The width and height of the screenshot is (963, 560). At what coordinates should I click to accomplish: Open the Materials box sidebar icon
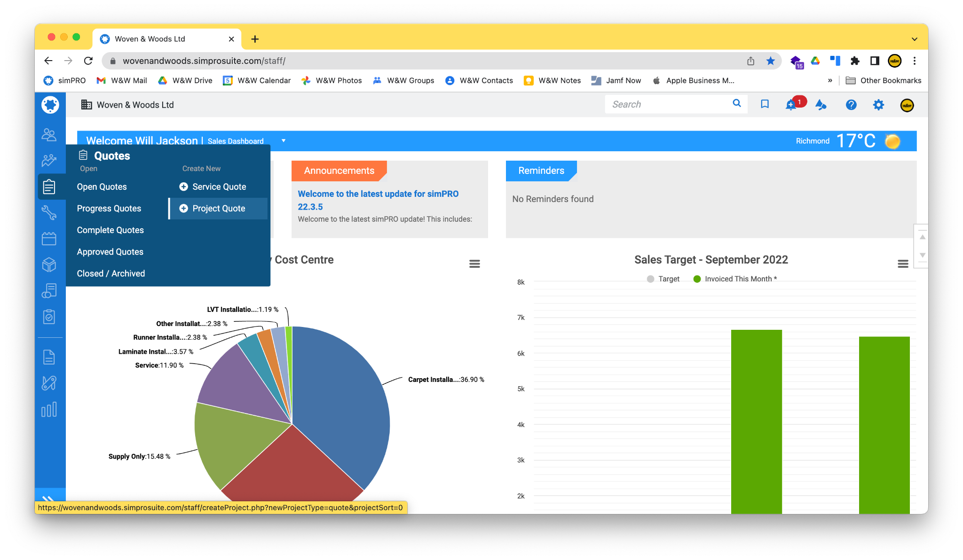pos(49,265)
